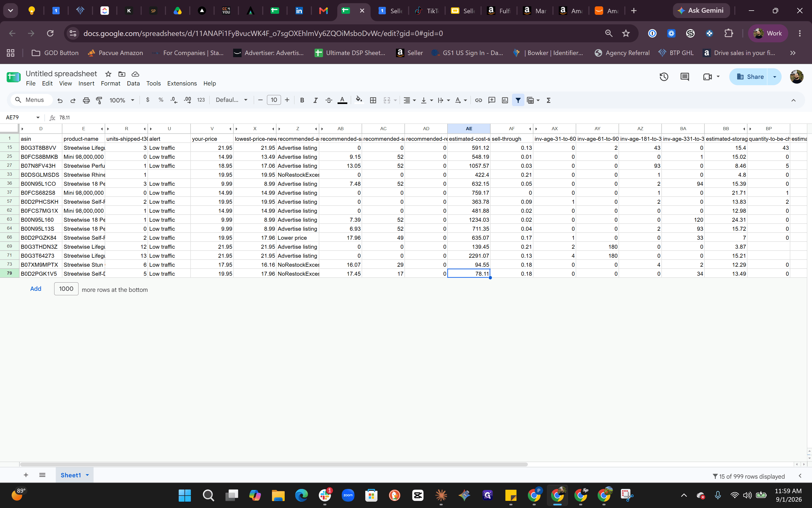Open the Functions sigma icon
Screen dimensions: 812x508
click(549, 100)
